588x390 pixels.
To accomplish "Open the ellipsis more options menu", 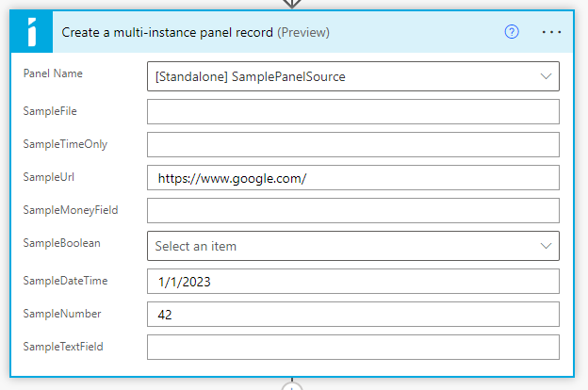I will click(x=552, y=32).
